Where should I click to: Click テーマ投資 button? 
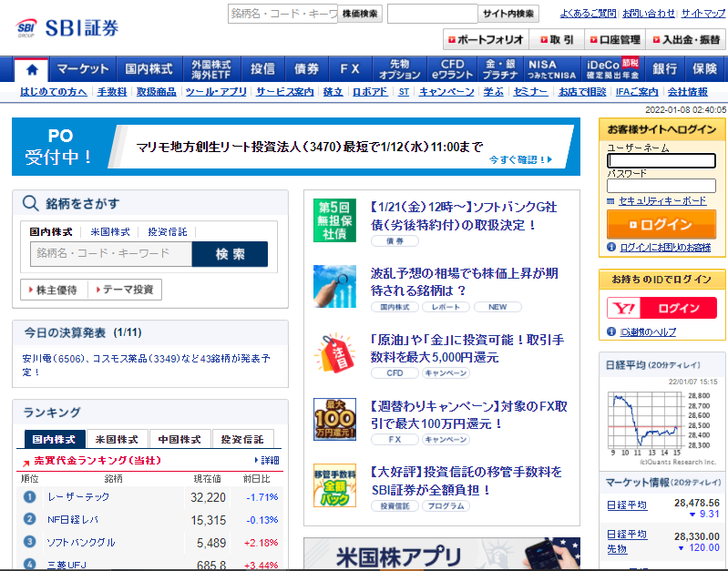125,290
